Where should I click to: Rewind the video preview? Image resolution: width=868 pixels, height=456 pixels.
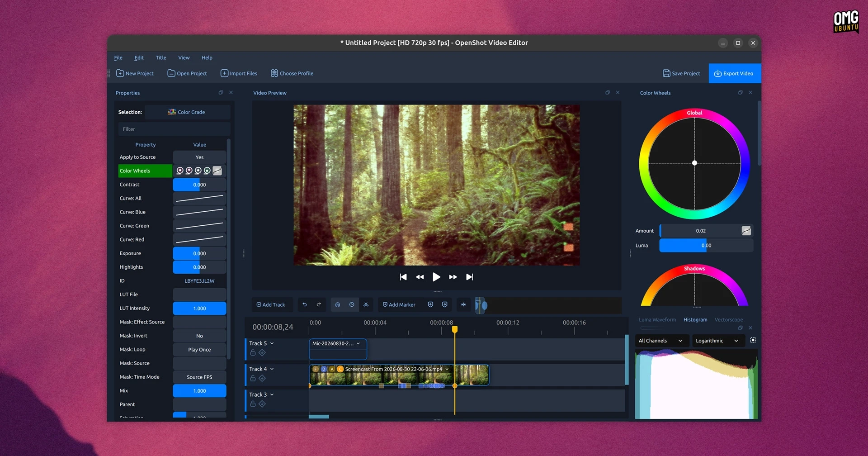pyautogui.click(x=420, y=277)
